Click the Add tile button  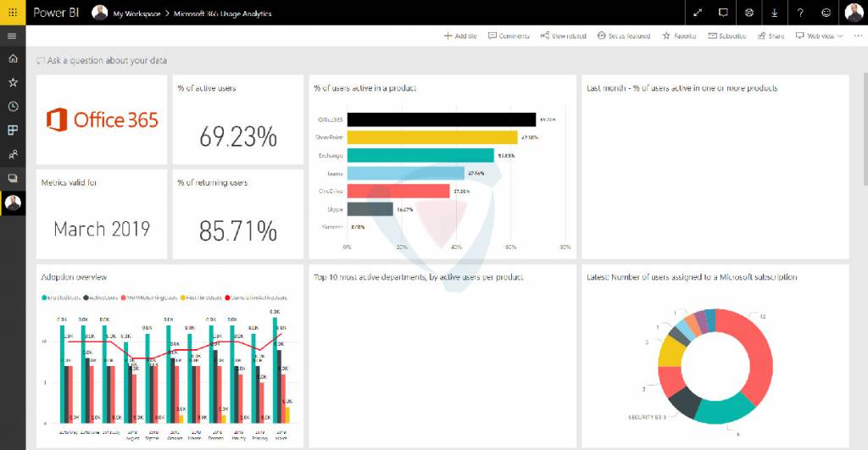[x=460, y=36]
